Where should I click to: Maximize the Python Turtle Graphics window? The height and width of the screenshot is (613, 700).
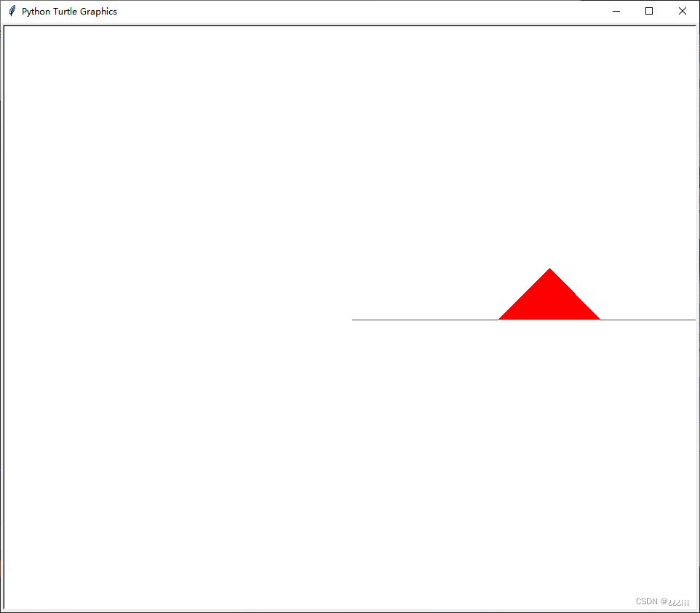[649, 11]
